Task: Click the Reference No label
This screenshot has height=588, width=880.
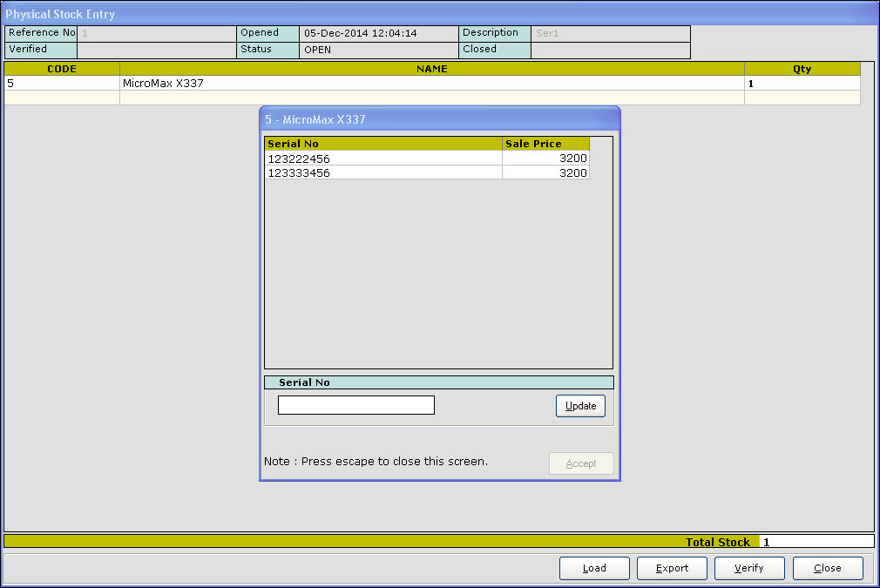Action: (x=42, y=32)
